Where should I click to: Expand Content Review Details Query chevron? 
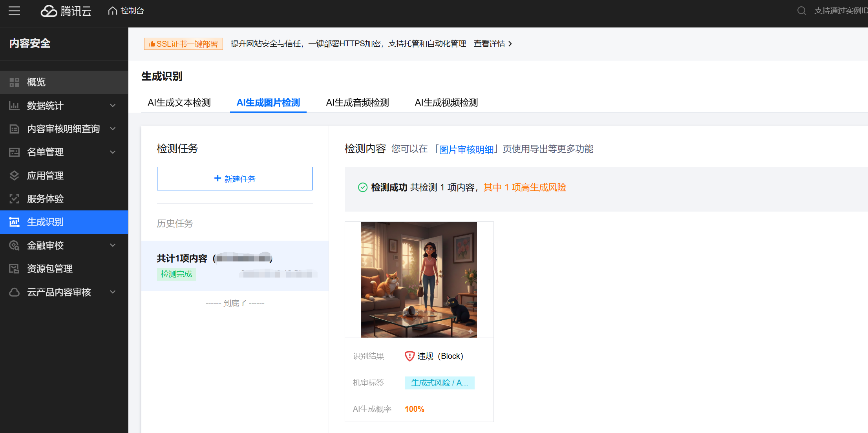click(x=113, y=129)
